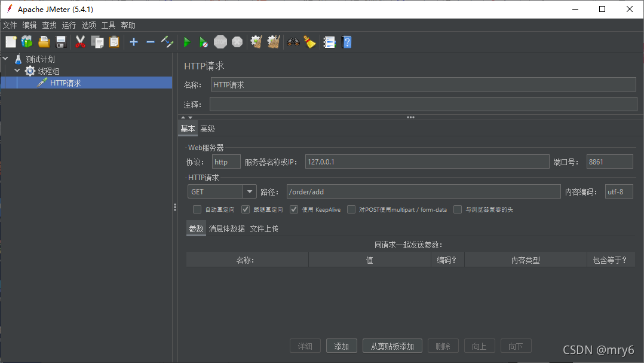
Task: Click the 内容编码 field with utf-8
Action: pyautogui.click(x=619, y=191)
